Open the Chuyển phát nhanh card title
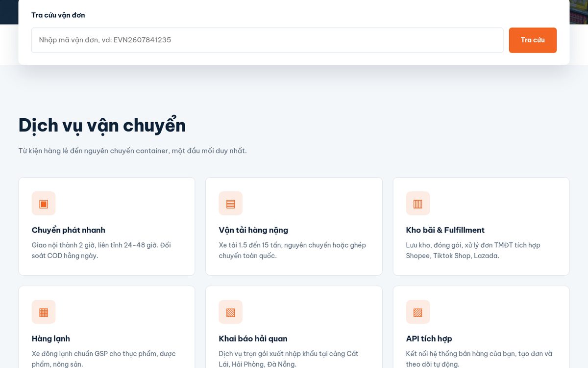Image resolution: width=588 pixels, height=368 pixels. pos(69,230)
